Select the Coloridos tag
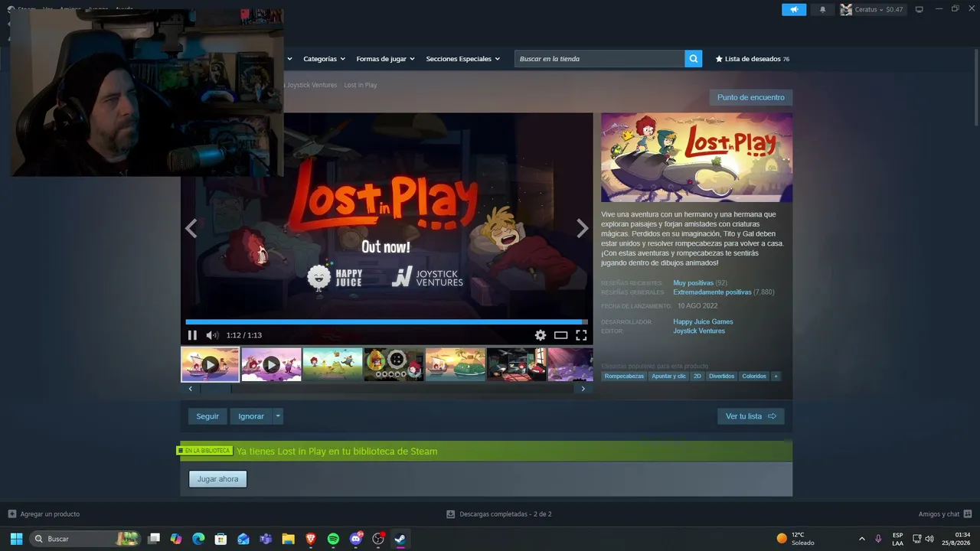This screenshot has height=551, width=980. [754, 377]
